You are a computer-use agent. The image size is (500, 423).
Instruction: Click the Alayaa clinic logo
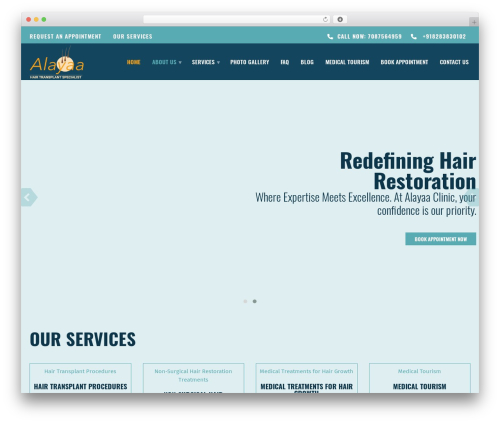[x=57, y=63]
